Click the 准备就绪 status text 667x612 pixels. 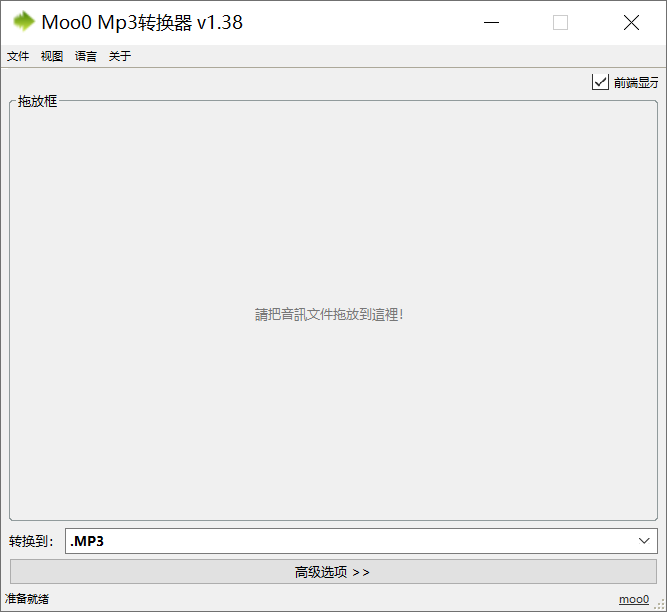coord(27,599)
